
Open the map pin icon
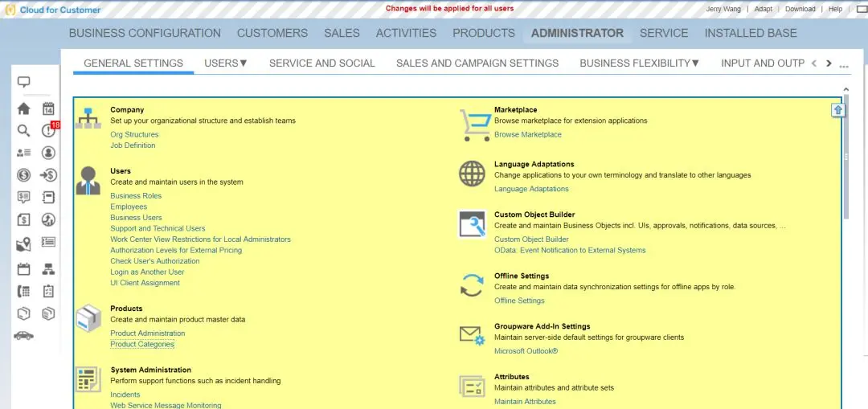(24, 244)
